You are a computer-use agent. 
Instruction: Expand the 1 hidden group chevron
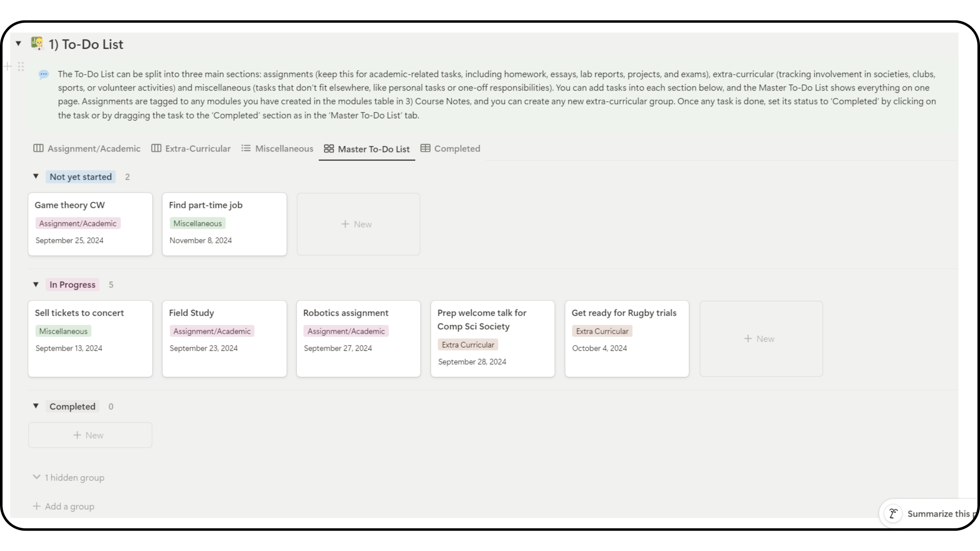tap(36, 477)
